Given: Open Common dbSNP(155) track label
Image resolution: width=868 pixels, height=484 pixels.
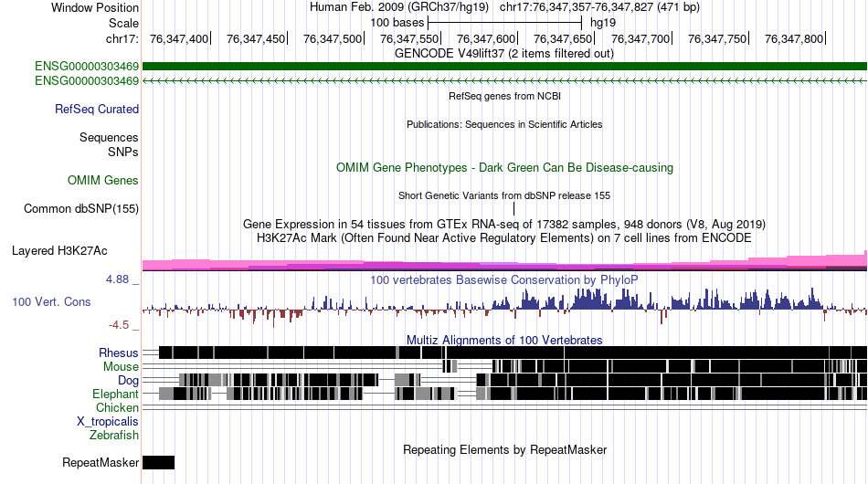Looking at the screenshot, I should [81, 208].
